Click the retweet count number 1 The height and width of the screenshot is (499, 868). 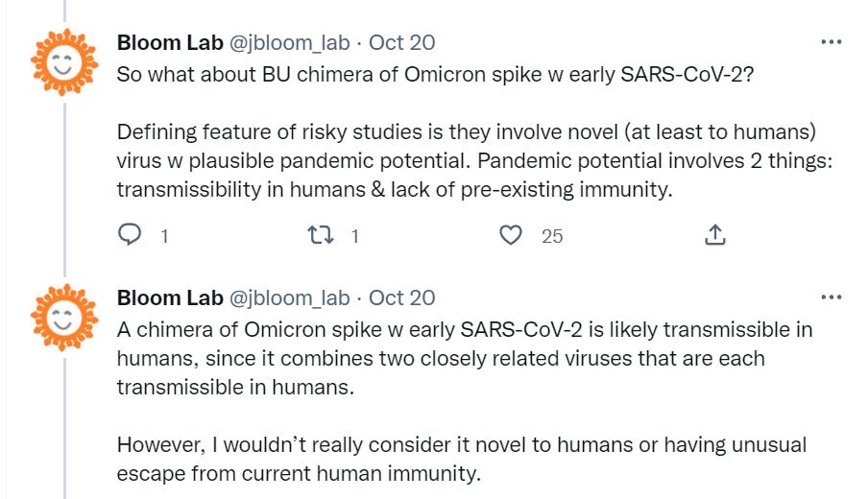click(x=355, y=236)
